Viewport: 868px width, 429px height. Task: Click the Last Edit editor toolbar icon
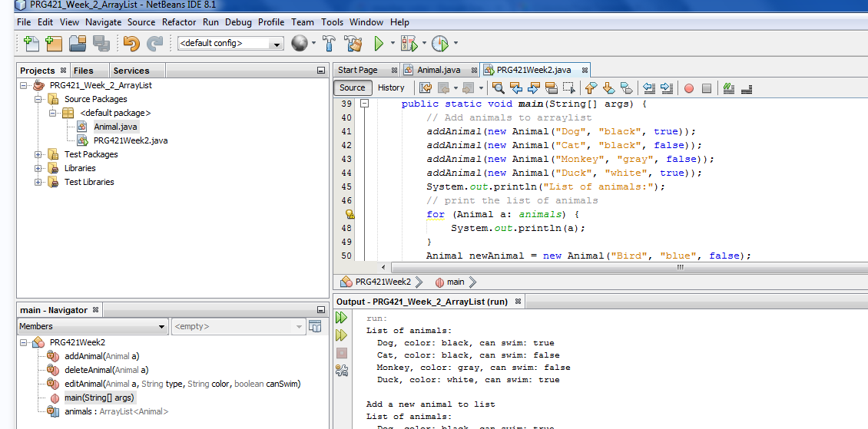click(425, 88)
